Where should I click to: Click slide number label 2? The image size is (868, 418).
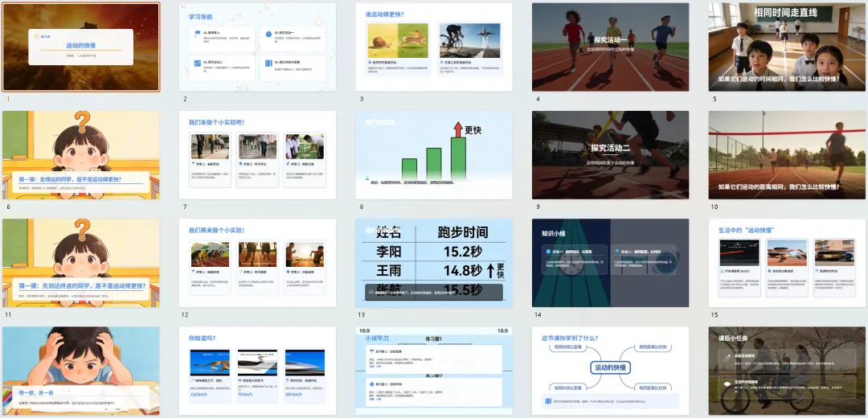pos(185,99)
